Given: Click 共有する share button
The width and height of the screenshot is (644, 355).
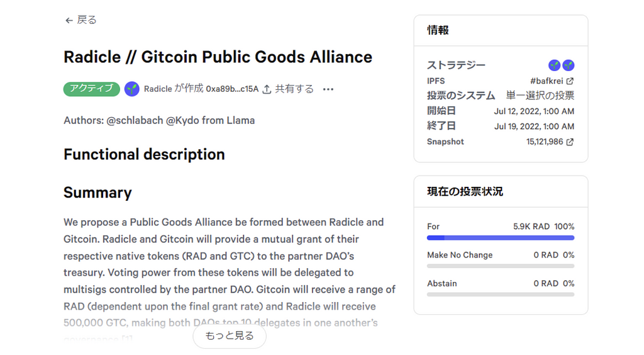Looking at the screenshot, I should click(294, 89).
